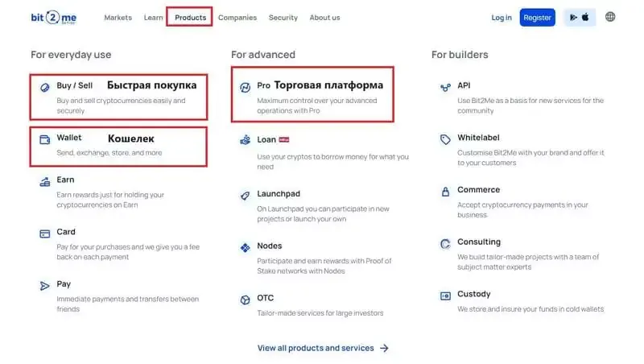Click the Register button
The width and height of the screenshot is (644, 364).
pos(537,18)
